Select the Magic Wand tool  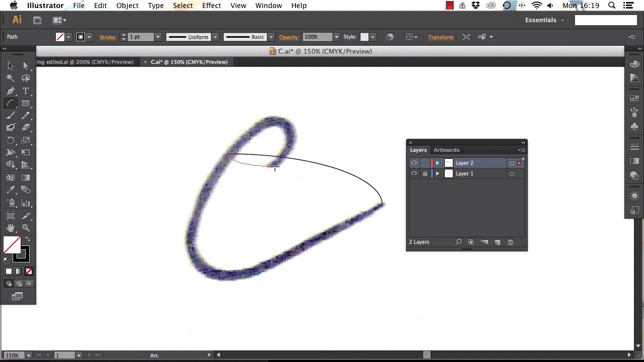pos(11,78)
